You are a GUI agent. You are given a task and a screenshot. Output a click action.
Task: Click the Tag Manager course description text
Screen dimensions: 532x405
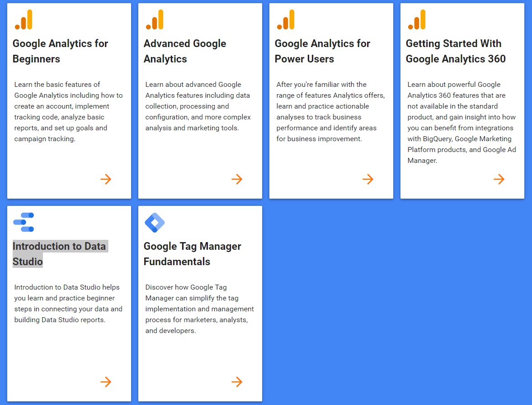[x=199, y=309]
